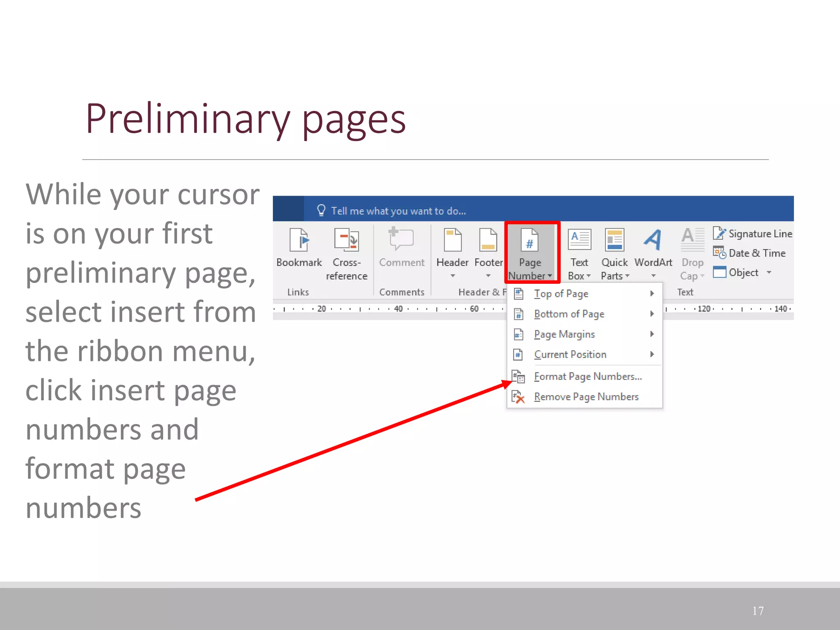Screen dimensions: 840x630
Task: Click the Tell me what you want search box
Action: [x=398, y=211]
